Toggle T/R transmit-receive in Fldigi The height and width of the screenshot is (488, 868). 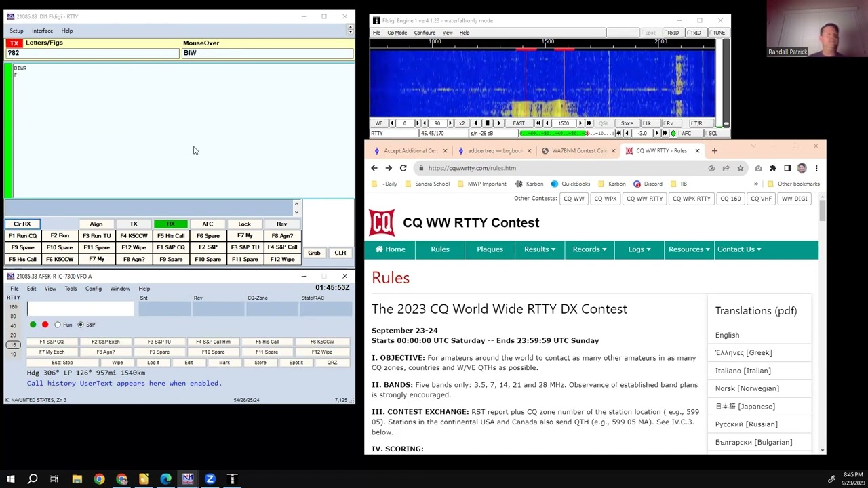(x=698, y=123)
